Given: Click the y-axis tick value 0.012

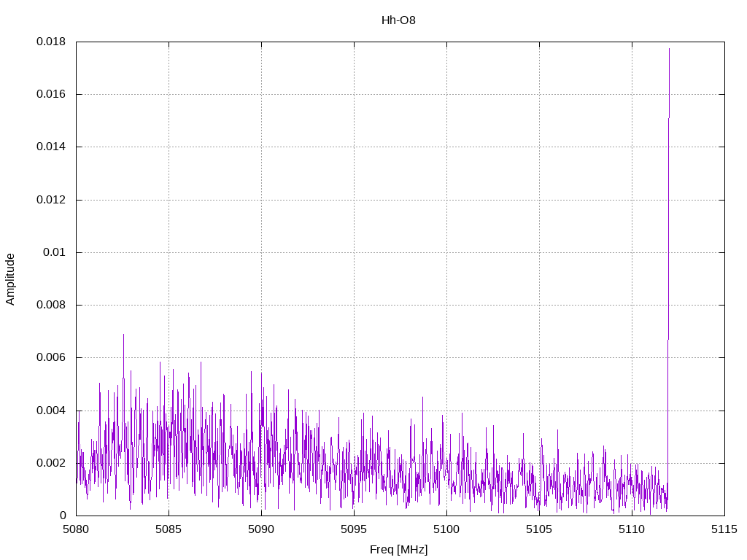Looking at the screenshot, I should pos(51,200).
